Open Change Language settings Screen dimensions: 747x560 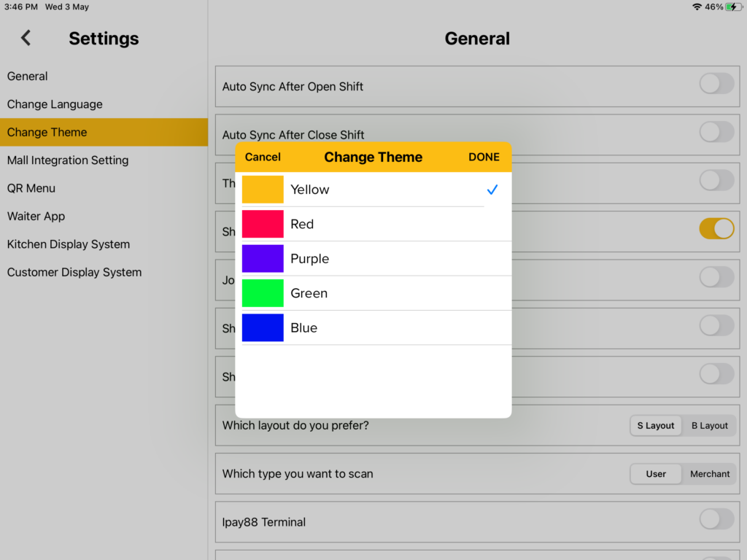[x=54, y=104]
